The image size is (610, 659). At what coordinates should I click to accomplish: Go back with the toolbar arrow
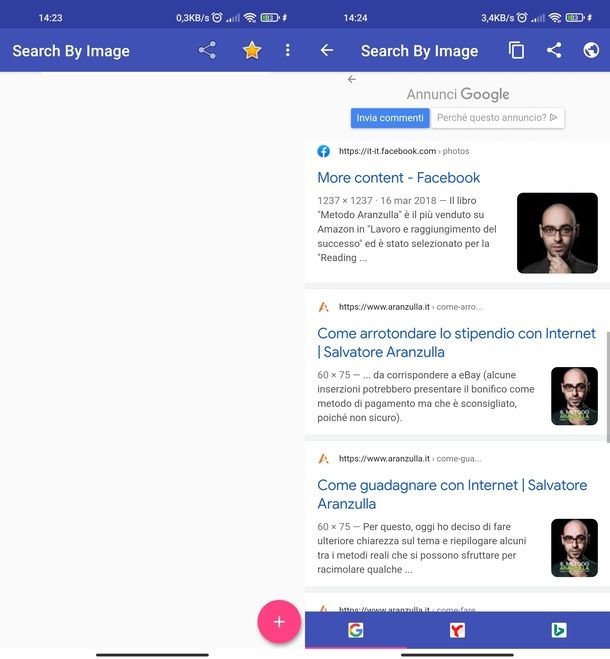[x=327, y=50]
